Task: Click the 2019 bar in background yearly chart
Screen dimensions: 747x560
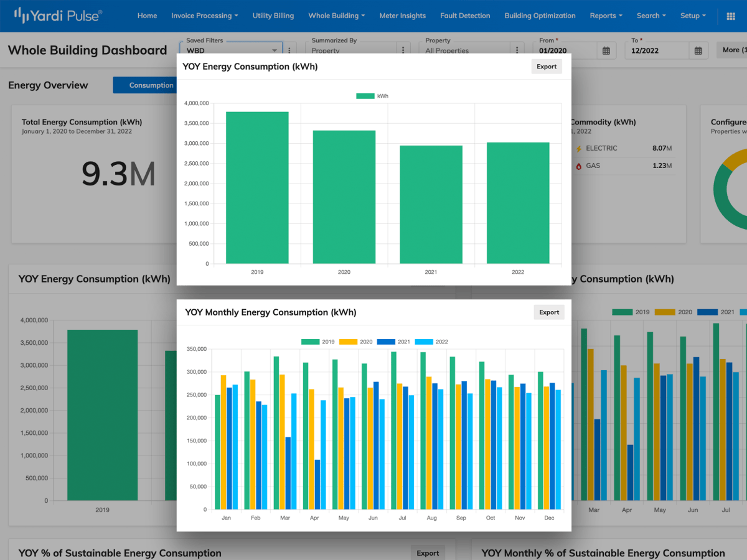Action: pos(102,415)
